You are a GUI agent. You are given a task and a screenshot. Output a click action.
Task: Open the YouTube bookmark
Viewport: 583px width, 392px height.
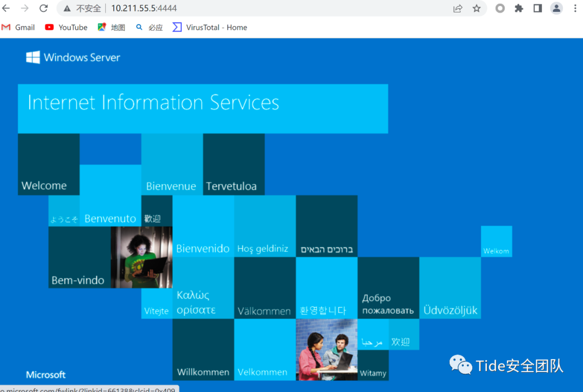pyautogui.click(x=66, y=27)
